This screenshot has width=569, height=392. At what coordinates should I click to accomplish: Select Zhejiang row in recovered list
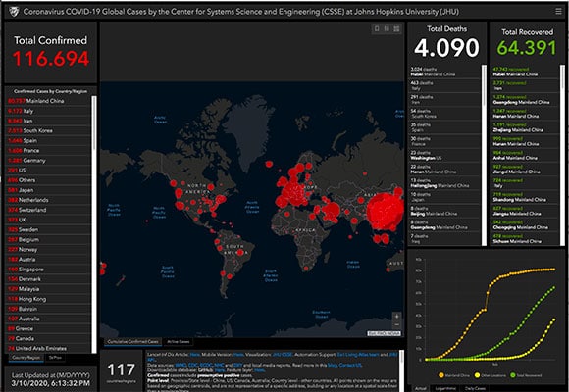click(525, 127)
